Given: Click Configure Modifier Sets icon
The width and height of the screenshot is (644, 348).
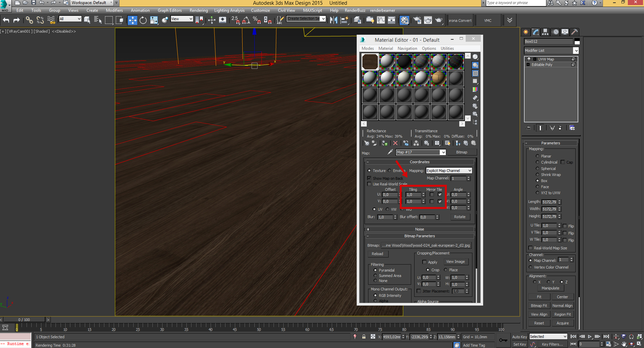Looking at the screenshot, I should point(572,128).
